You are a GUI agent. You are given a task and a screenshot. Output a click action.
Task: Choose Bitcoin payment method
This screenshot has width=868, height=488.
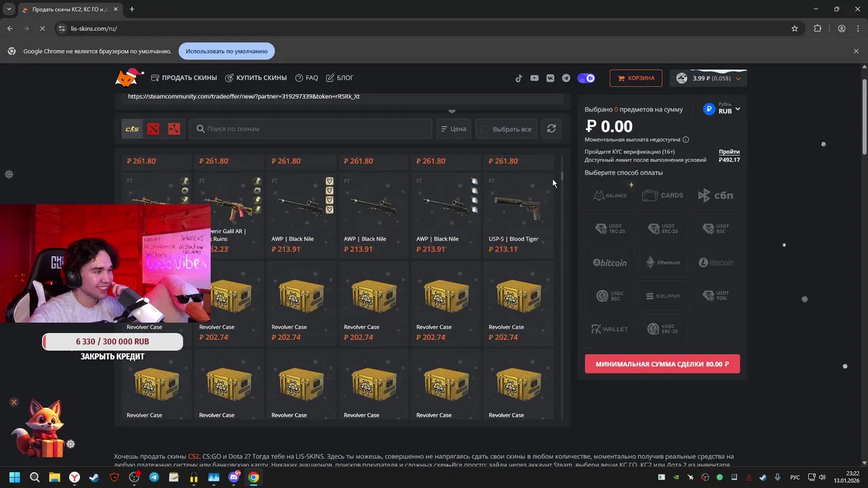point(610,263)
